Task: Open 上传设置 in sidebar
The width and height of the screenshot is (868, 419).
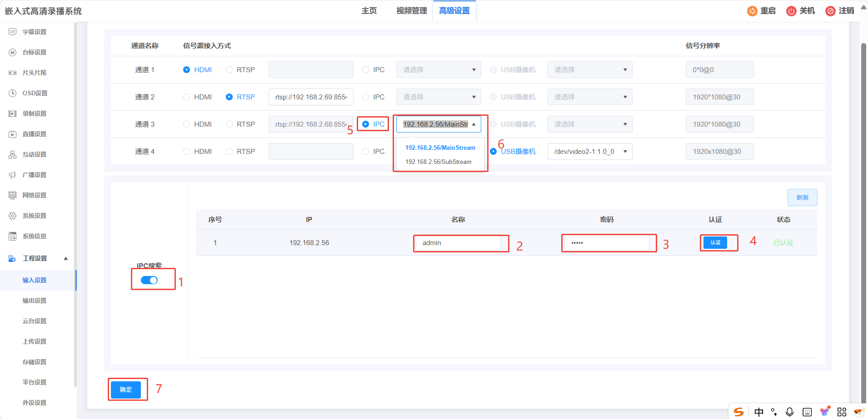Action: 35,341
